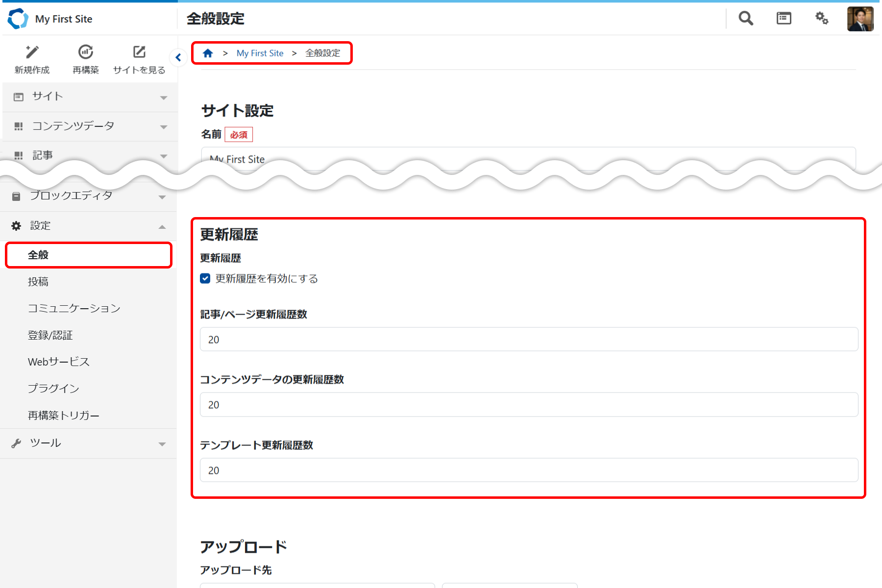Click the search magnifier icon
The height and width of the screenshot is (588, 882).
point(746,19)
